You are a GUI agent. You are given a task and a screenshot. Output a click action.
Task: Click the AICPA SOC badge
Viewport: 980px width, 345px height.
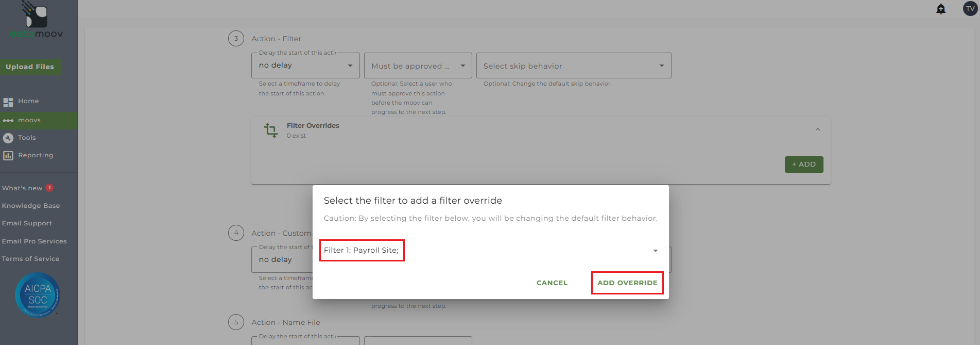[x=38, y=294]
